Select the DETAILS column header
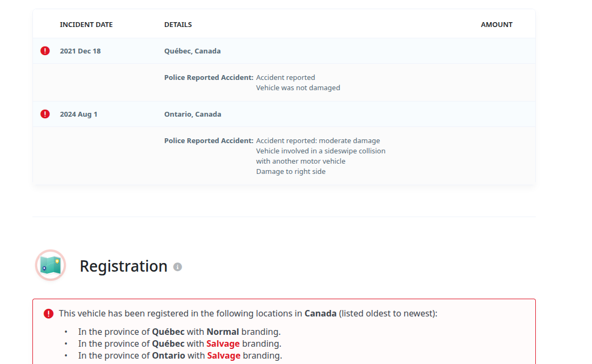592x364 pixels. pos(178,24)
